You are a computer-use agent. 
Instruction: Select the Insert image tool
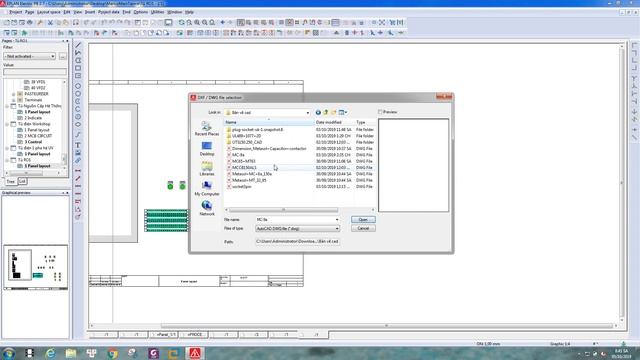coord(78,153)
